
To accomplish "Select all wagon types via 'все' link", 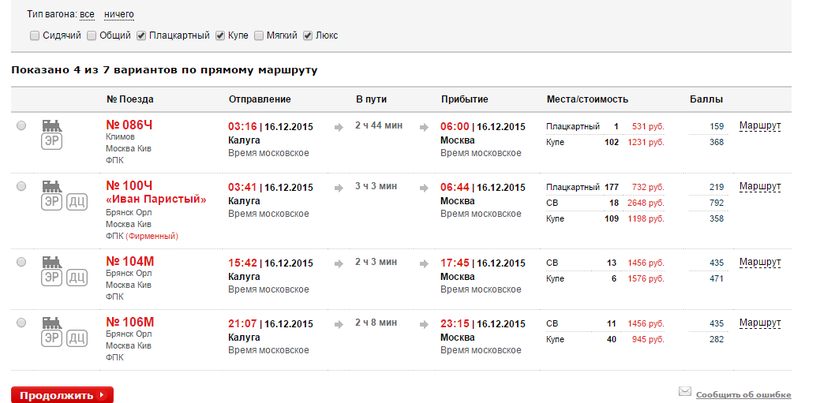I will click(x=87, y=15).
